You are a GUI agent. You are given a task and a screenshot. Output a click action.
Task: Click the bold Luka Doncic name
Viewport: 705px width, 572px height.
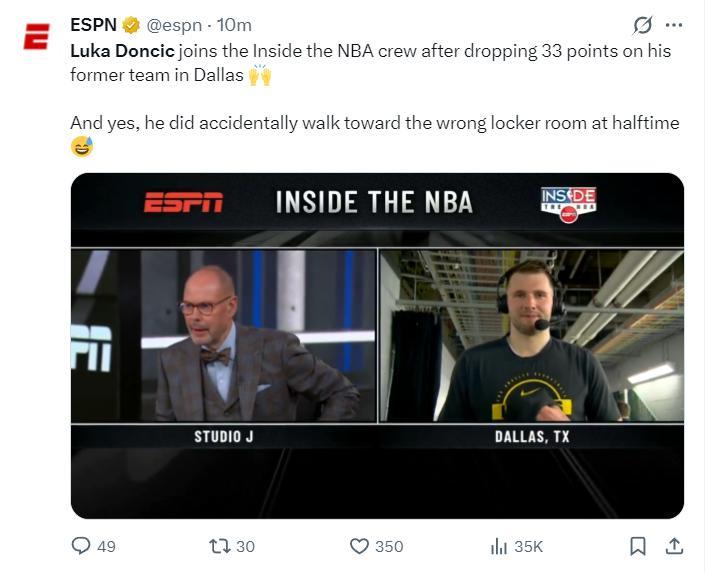tap(122, 50)
